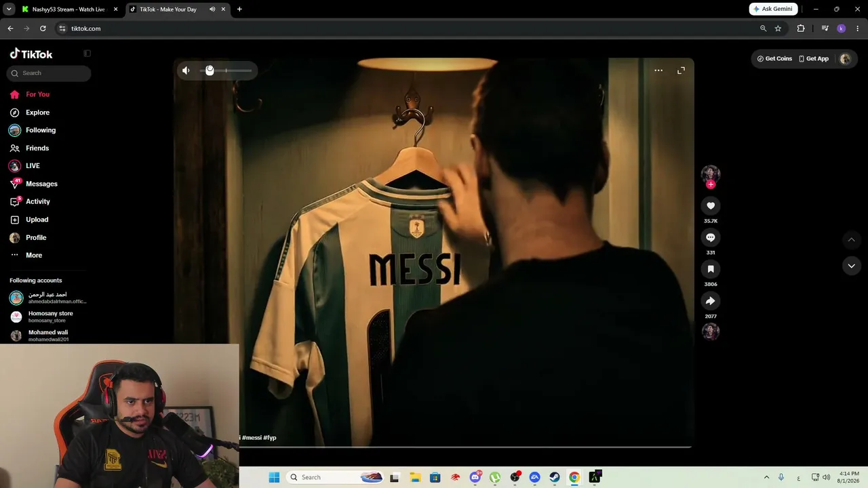
Task: Open the Mohamed wali account
Action: coord(47,335)
